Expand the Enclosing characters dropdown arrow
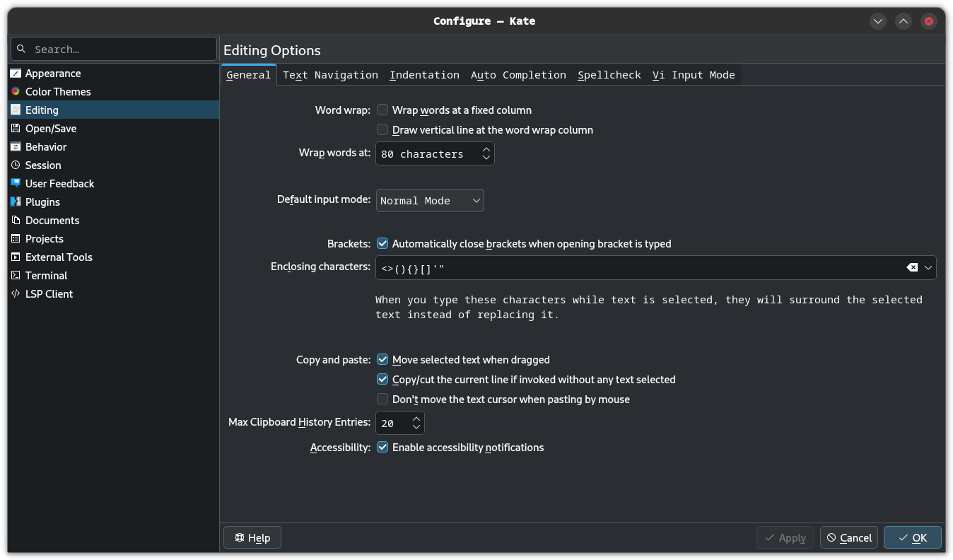 coord(928,267)
